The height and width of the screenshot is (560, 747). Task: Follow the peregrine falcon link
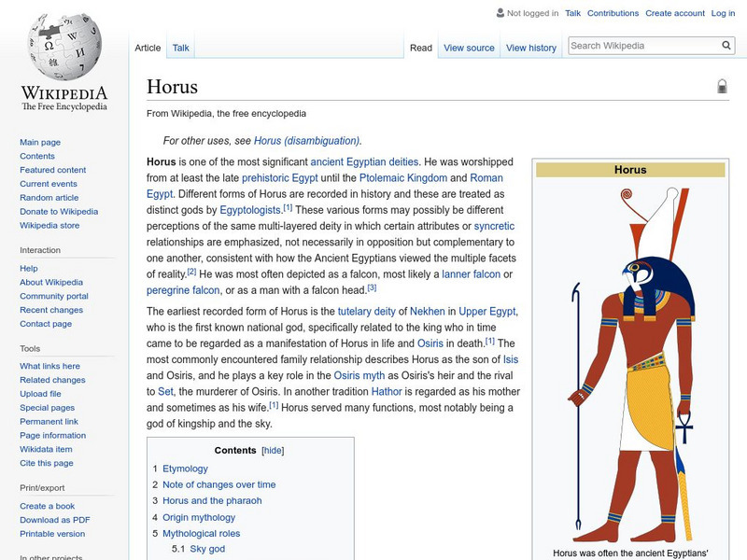click(x=183, y=290)
